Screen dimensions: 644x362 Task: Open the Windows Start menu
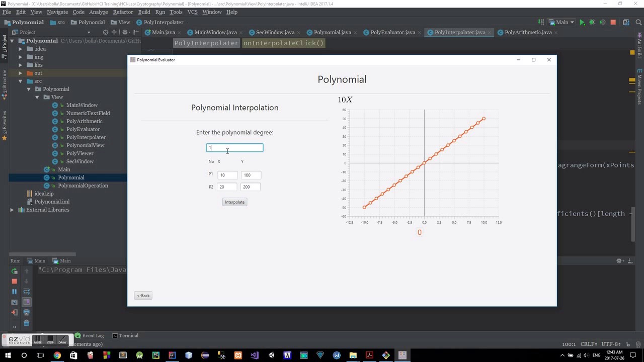(7, 355)
